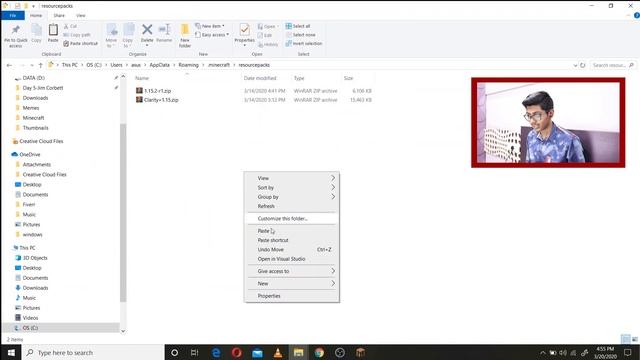The width and height of the screenshot is (640, 360).
Task: Click the Refresh address bar button
Action: (583, 65)
